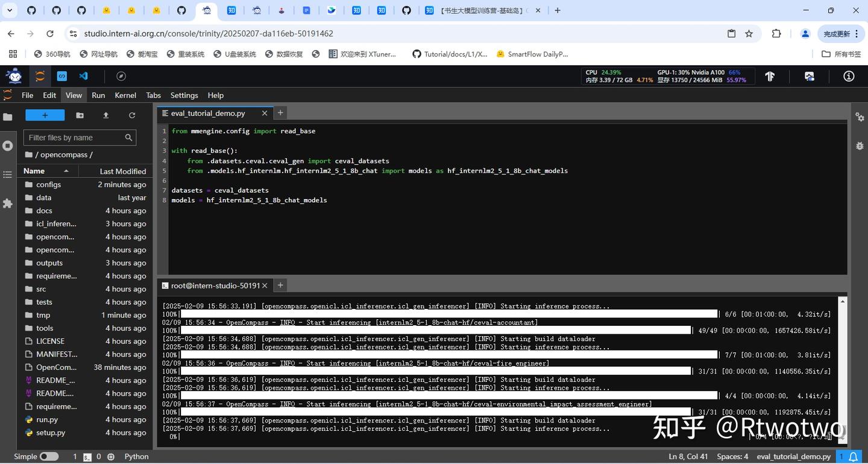Click the TensorBoard icon in the top bar

(x=770, y=76)
